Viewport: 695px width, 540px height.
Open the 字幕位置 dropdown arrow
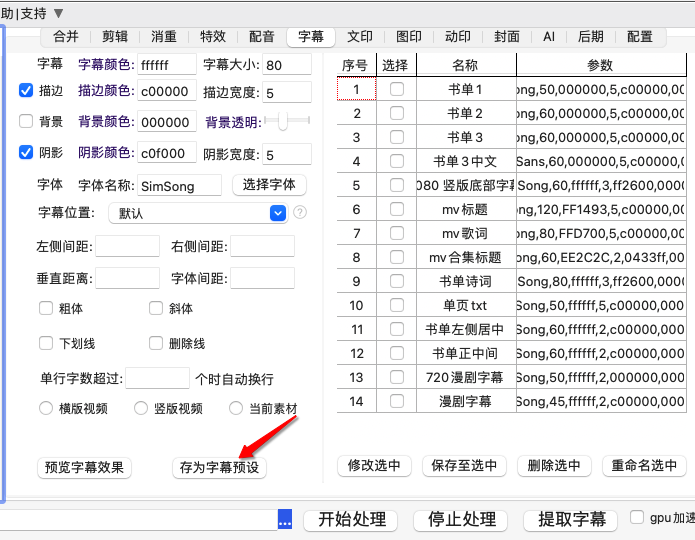point(278,213)
